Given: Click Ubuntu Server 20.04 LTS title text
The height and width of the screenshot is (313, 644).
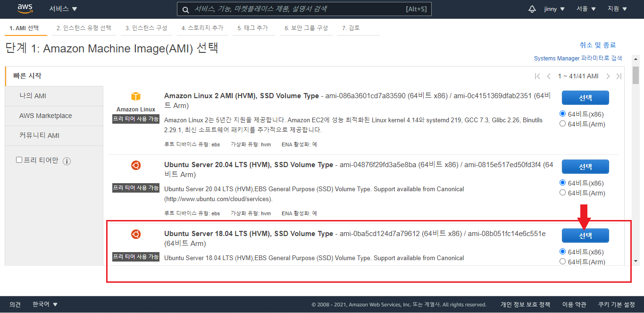Looking at the screenshot, I should tap(249, 165).
